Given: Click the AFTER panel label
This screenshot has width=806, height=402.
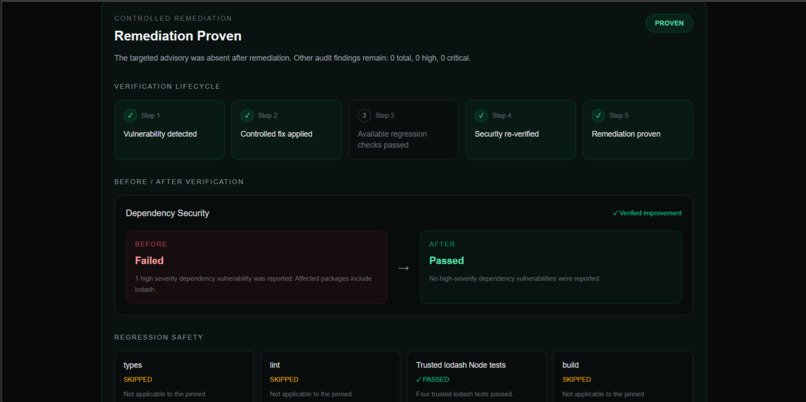Looking at the screenshot, I should 442,244.
